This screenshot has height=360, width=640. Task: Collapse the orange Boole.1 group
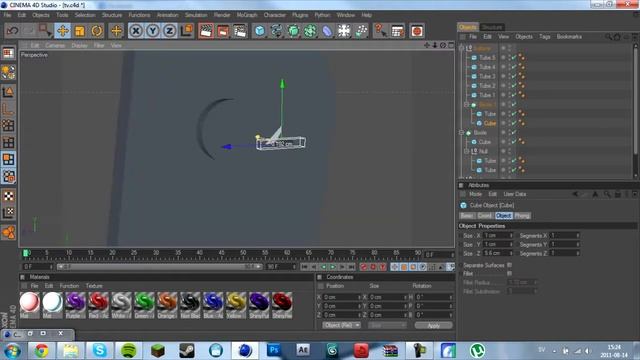coord(467,104)
